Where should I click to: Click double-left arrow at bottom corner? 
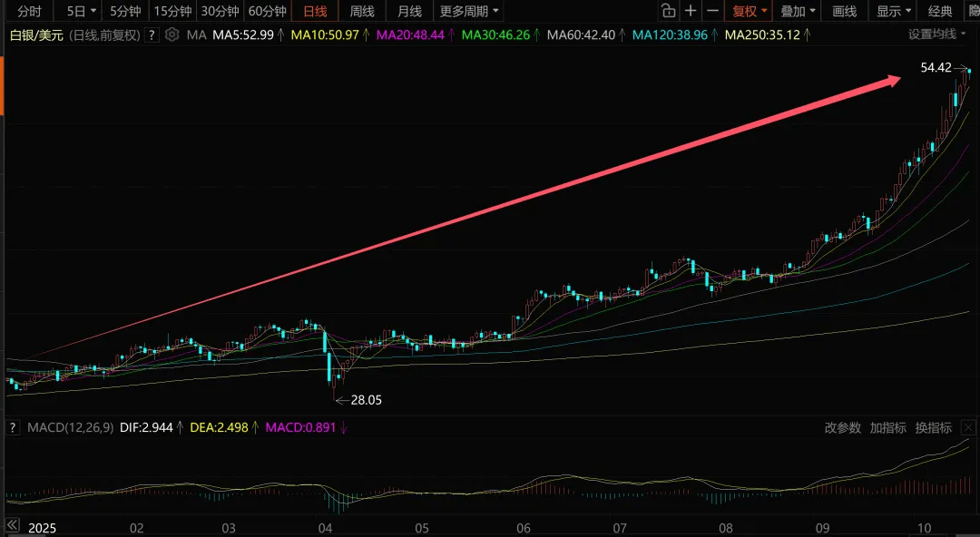tap(13, 525)
